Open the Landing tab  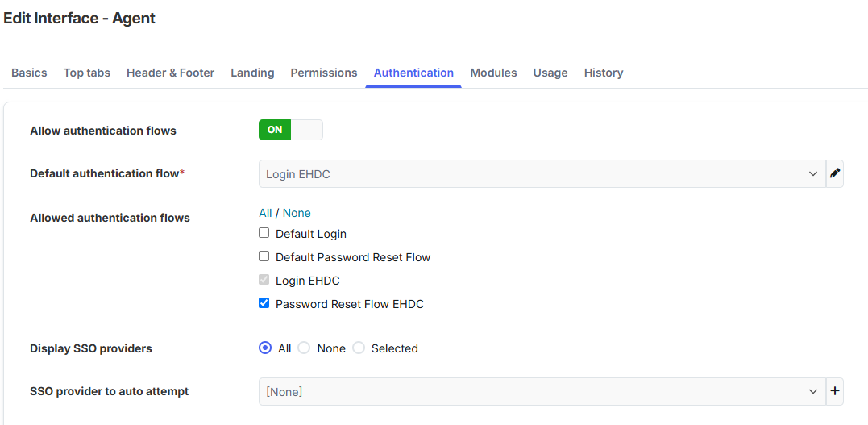(x=252, y=73)
